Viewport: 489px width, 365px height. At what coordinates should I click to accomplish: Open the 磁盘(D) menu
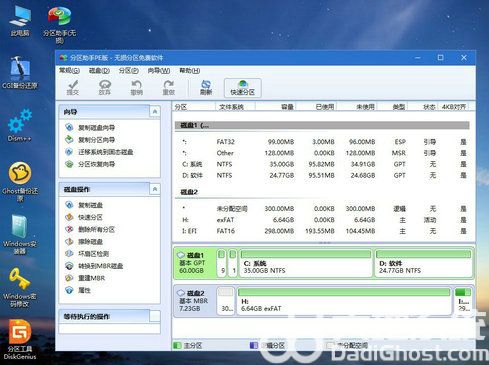(99, 71)
